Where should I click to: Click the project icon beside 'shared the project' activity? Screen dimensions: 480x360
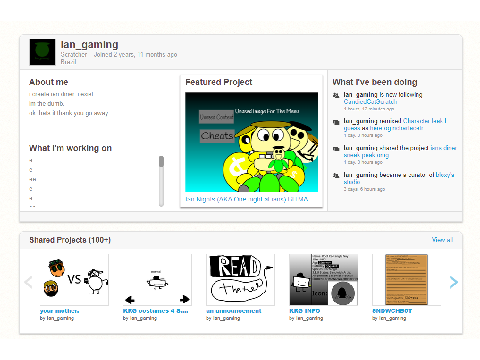click(x=336, y=149)
